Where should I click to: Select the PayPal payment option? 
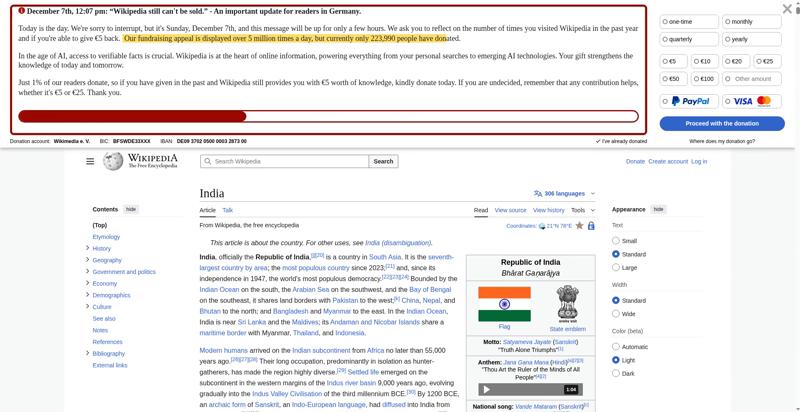(x=689, y=101)
